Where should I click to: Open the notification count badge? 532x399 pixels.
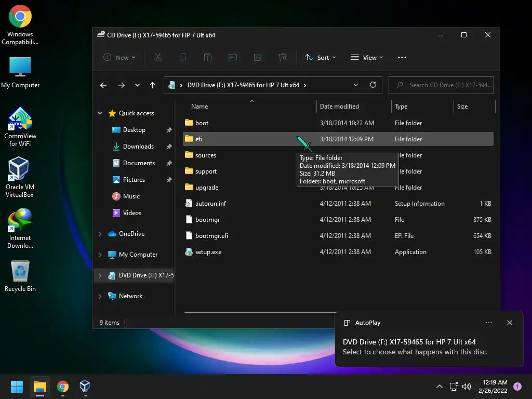(517, 387)
